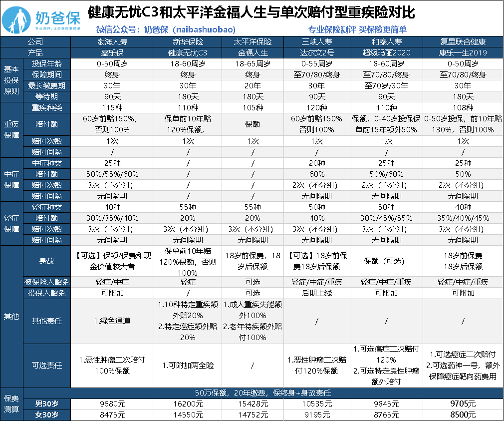The height and width of the screenshot is (421, 504).
Task: Click the 奶爸保 logo at the top
Action: click(41, 20)
